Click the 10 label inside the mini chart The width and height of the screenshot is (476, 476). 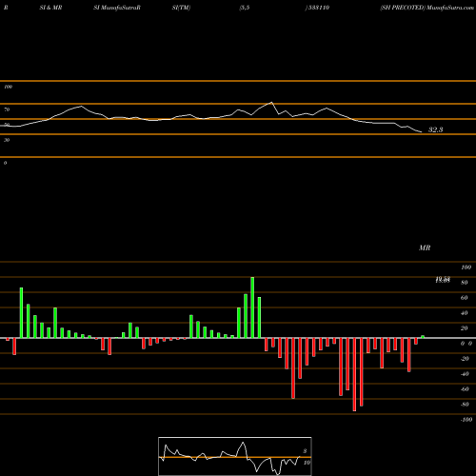click(x=307, y=463)
